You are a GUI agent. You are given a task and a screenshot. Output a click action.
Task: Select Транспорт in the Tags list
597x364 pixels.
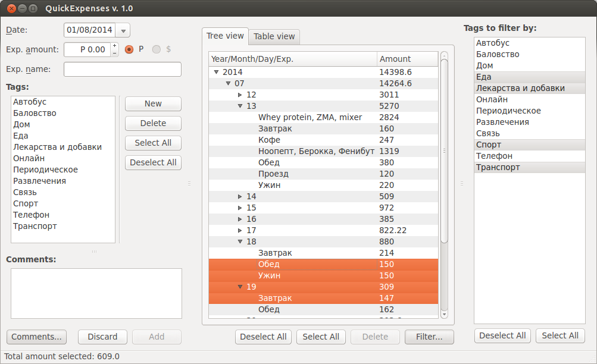[x=63, y=227]
